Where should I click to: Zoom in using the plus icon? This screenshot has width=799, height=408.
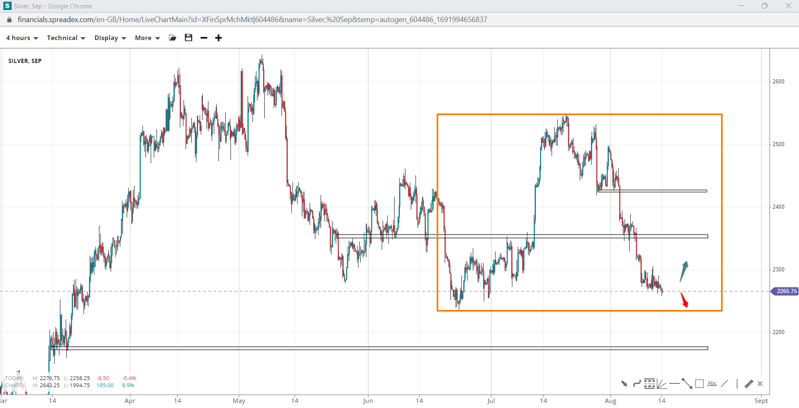coord(219,38)
